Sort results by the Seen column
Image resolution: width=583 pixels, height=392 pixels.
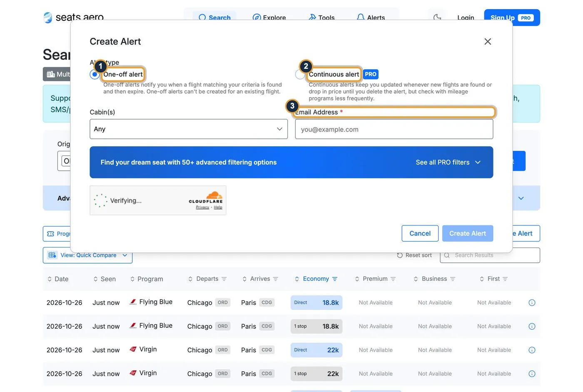pyautogui.click(x=105, y=279)
